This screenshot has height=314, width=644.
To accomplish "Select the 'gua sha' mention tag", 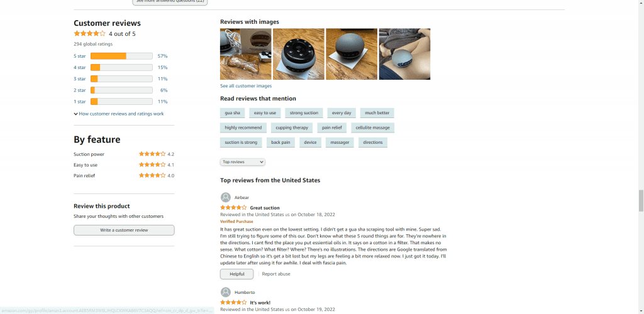I will (233, 113).
